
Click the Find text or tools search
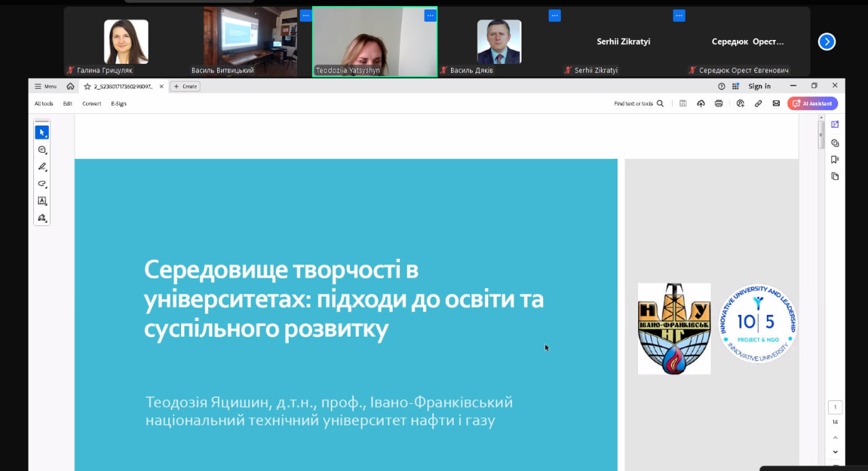tap(638, 104)
